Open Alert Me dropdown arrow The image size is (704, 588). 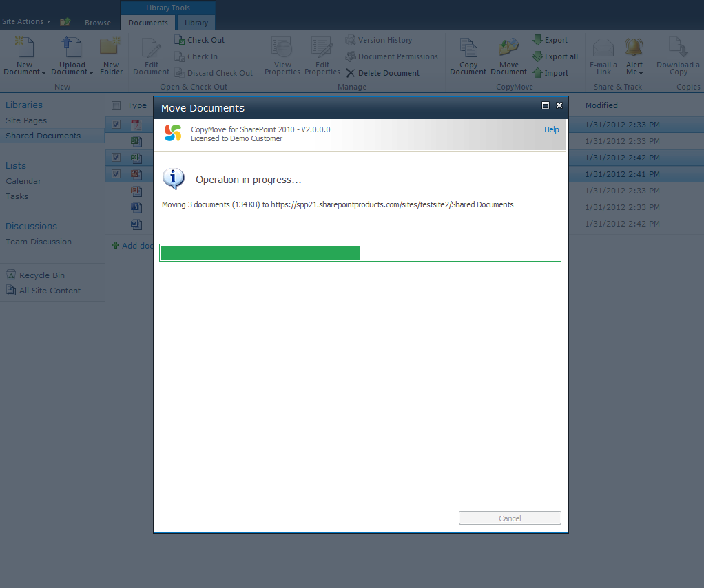[641, 73]
